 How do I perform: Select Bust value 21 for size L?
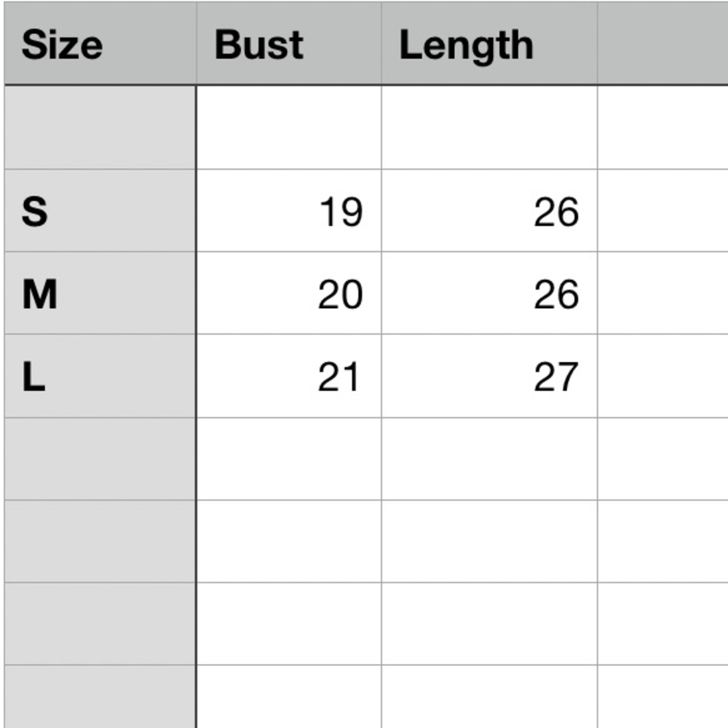pyautogui.click(x=289, y=376)
